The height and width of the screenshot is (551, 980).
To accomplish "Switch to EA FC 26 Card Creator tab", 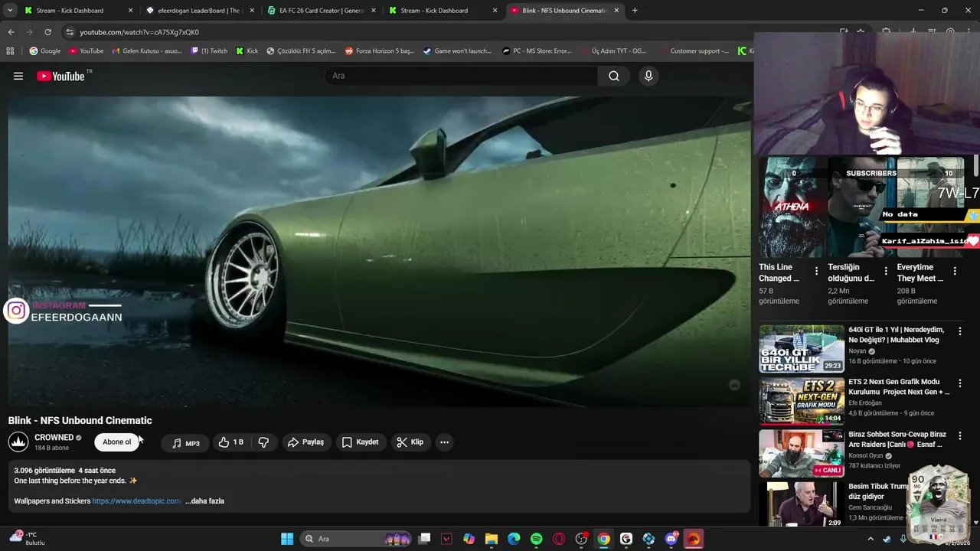I will pos(322,11).
